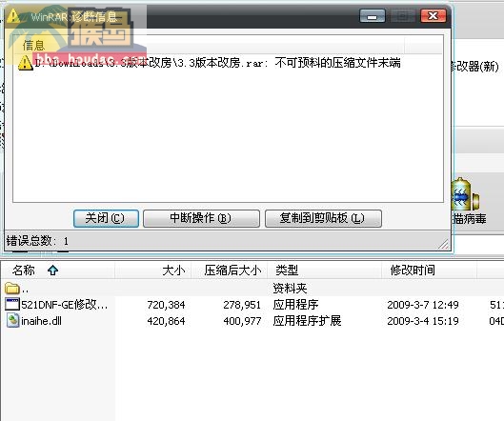This screenshot has height=421, width=504.
Task: Click type cell 应用程序扩展
Action: [x=307, y=321]
